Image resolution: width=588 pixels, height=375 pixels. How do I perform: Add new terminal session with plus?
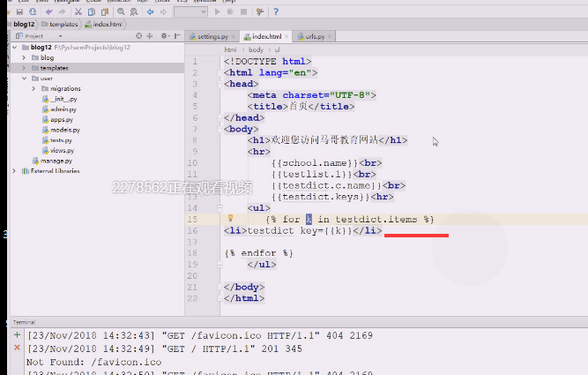coord(17,334)
